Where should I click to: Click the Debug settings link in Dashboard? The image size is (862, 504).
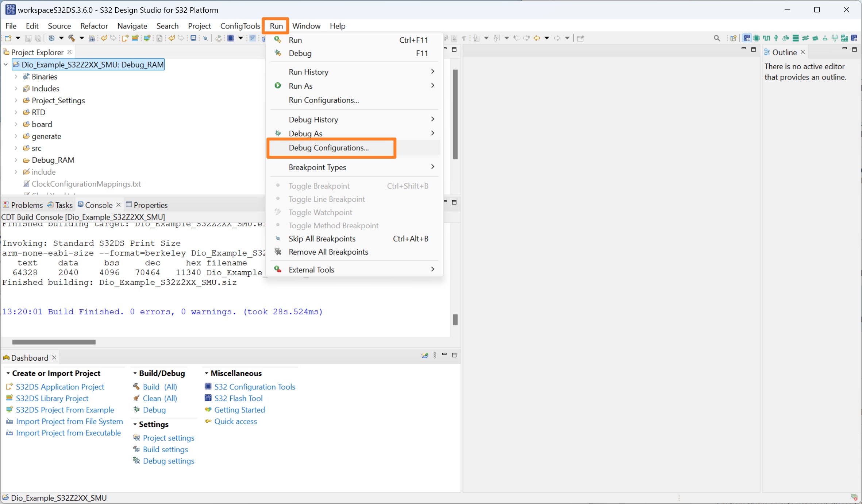coord(168,461)
